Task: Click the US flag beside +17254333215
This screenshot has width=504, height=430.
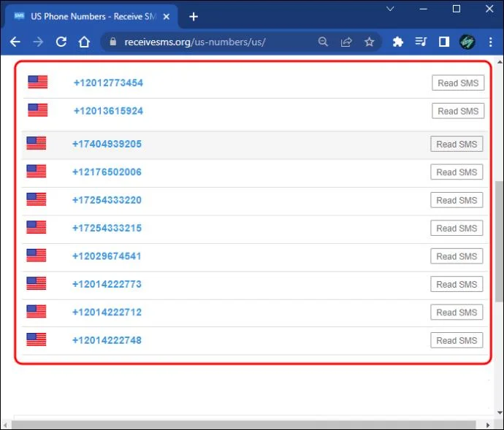Action: [37, 227]
